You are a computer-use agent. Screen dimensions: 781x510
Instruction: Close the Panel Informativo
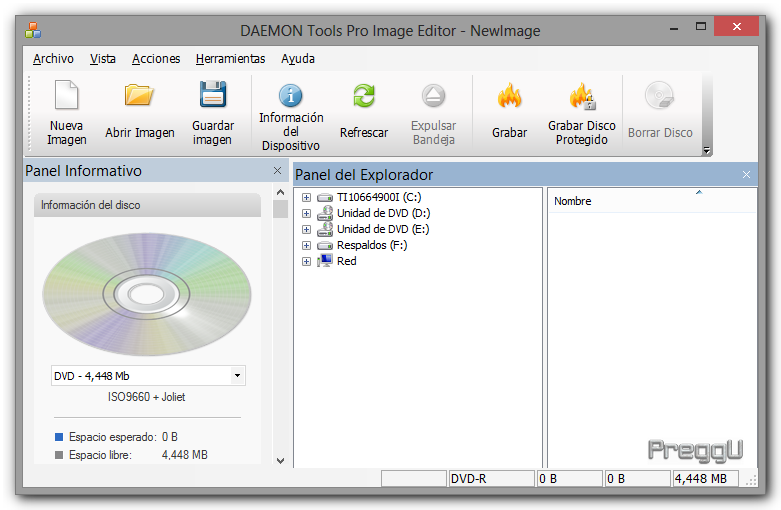277,171
